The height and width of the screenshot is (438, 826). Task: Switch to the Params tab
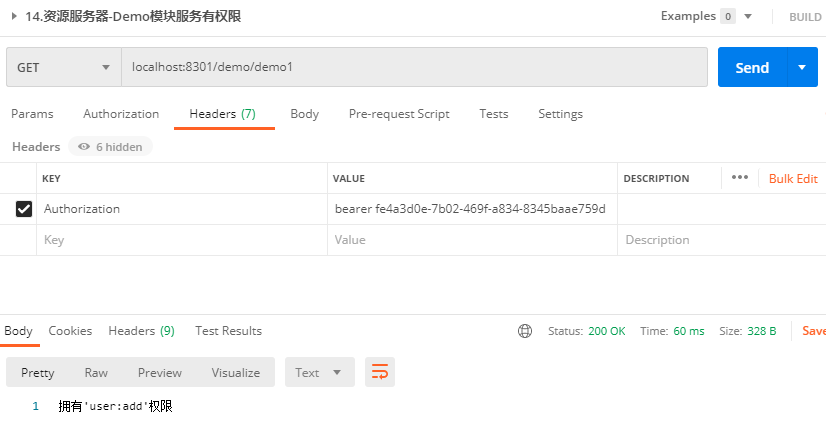(32, 114)
